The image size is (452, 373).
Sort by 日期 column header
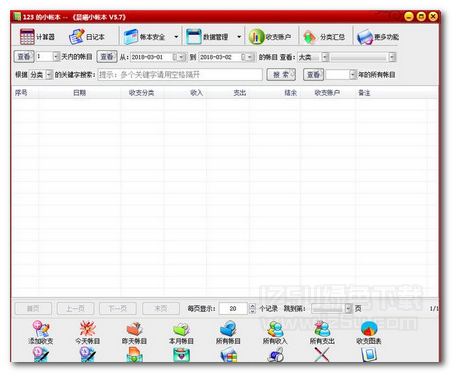80,93
